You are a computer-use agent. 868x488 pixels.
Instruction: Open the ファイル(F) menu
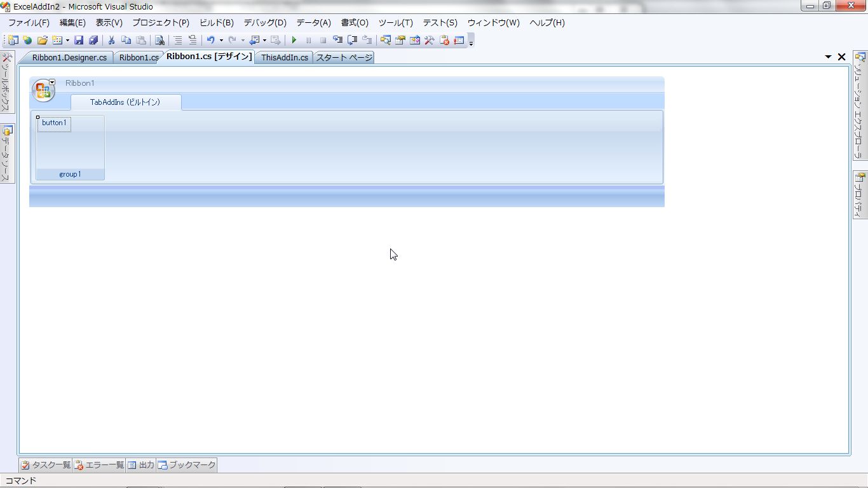(29, 23)
